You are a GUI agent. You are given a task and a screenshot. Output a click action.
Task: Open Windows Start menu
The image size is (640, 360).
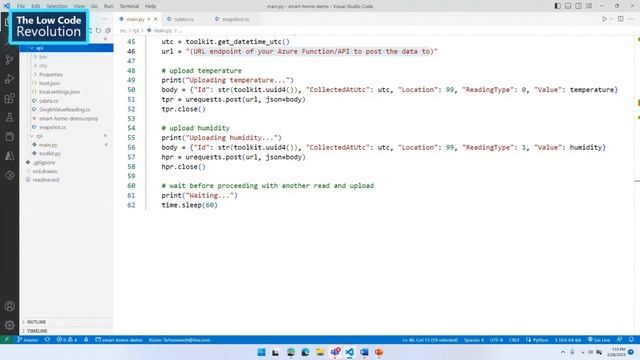click(261, 352)
